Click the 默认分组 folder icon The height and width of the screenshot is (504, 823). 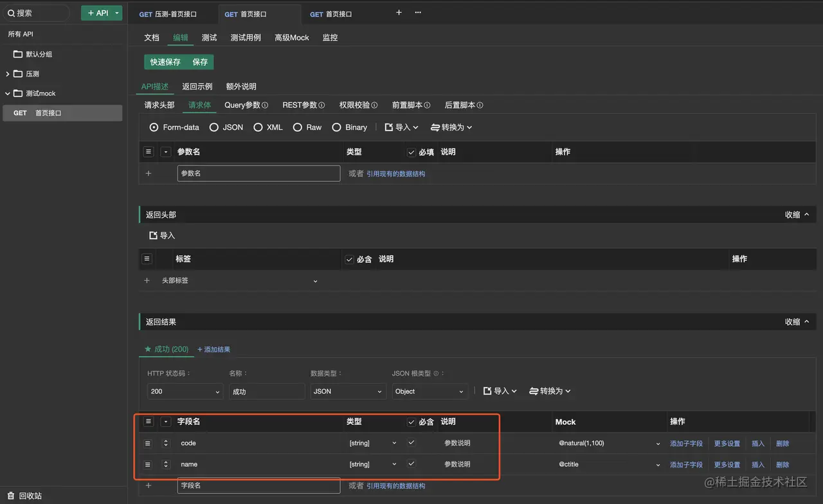(18, 54)
